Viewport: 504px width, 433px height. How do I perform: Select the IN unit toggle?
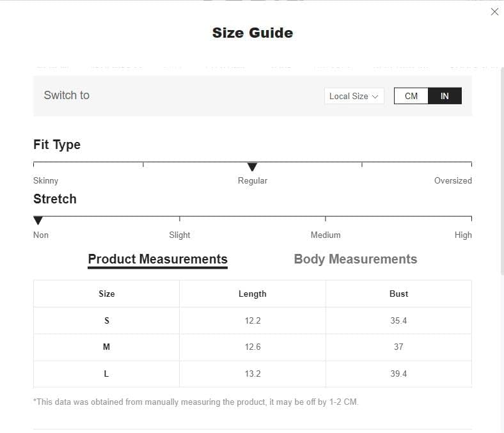click(445, 96)
